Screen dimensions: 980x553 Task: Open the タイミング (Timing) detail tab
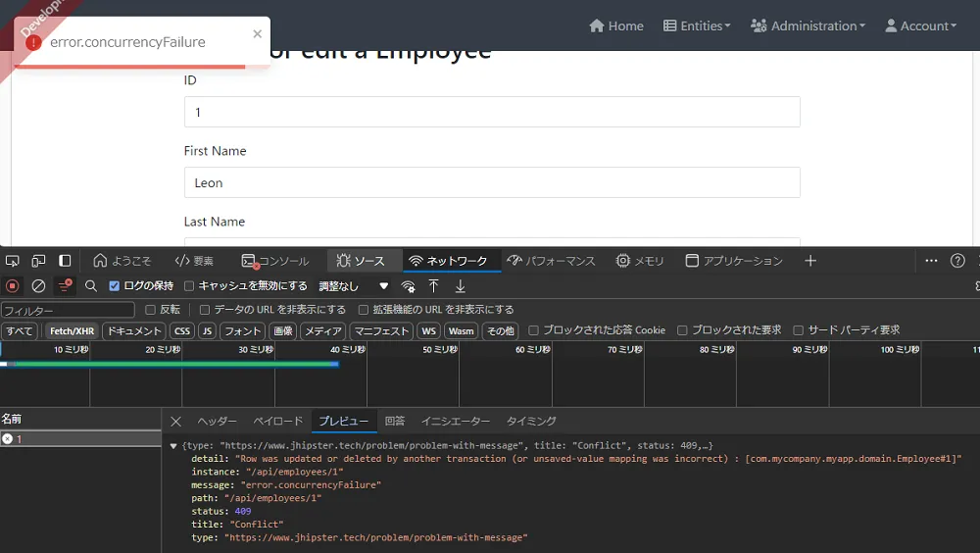(x=531, y=421)
